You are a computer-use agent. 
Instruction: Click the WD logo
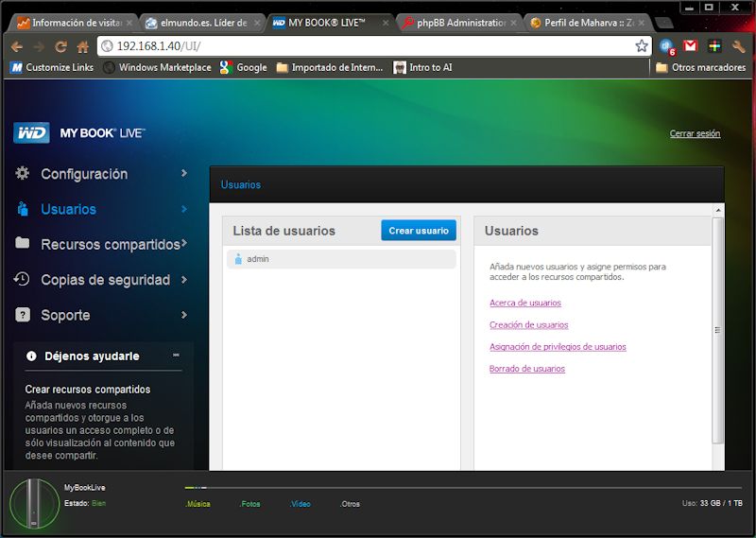(x=31, y=132)
